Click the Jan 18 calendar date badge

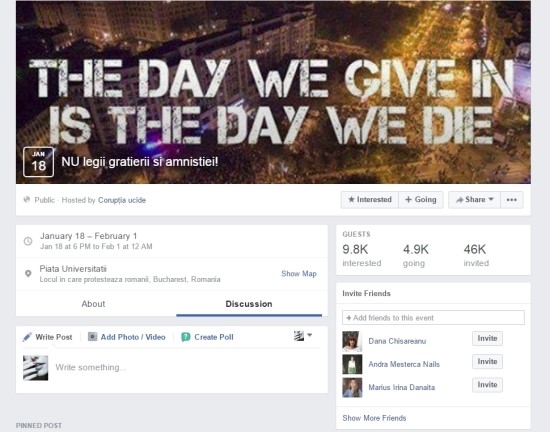[x=38, y=162]
